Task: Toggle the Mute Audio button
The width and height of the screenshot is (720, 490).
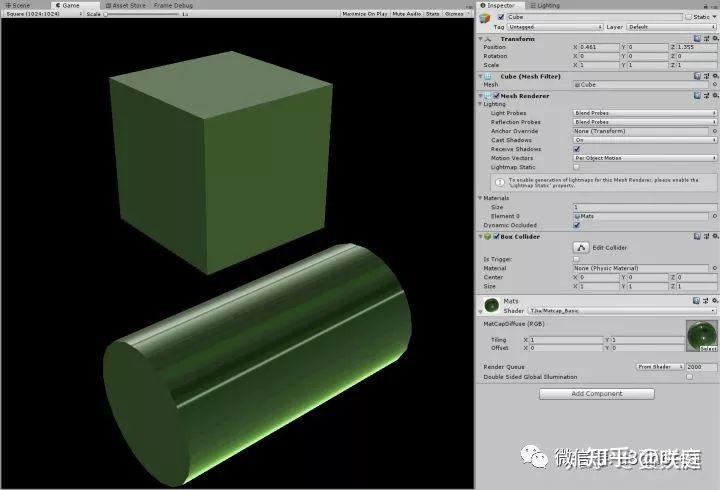Action: [x=407, y=14]
